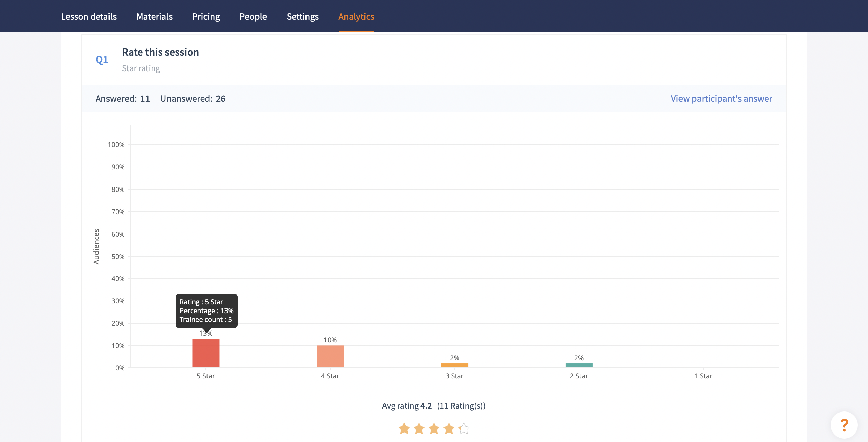Click the Rate this session heading

160,52
